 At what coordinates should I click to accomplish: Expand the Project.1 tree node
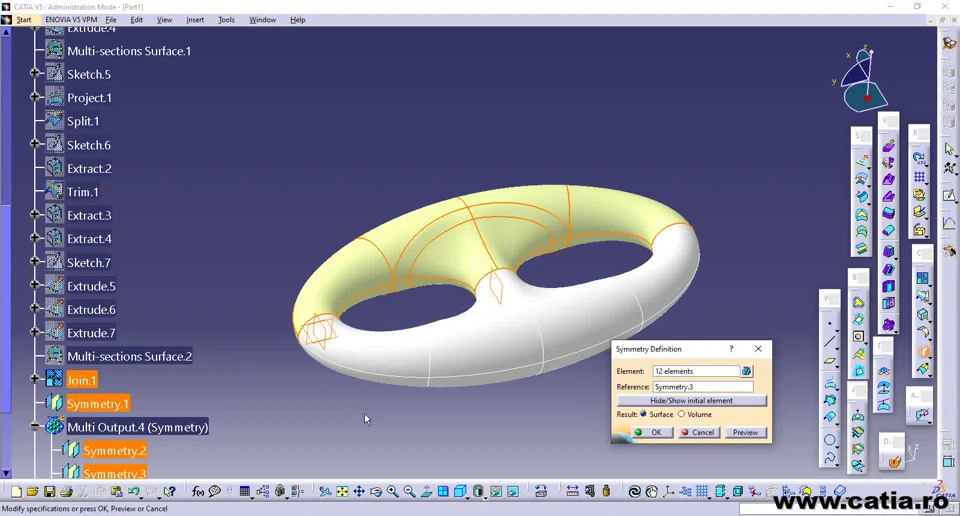tap(35, 97)
